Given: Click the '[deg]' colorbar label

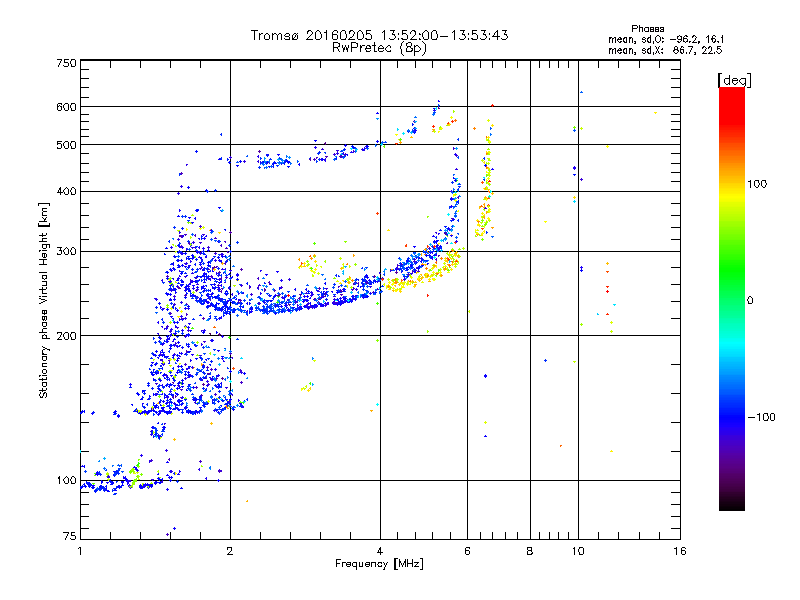Looking at the screenshot, I should [x=734, y=80].
